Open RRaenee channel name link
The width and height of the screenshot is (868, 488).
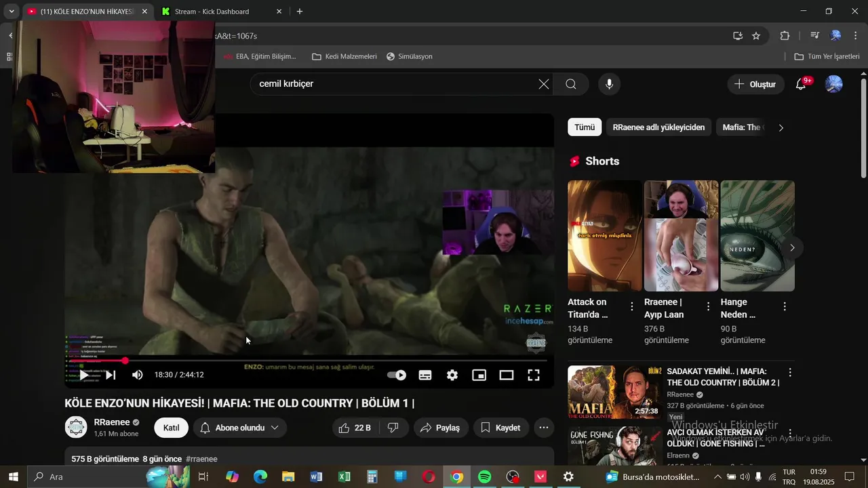coord(112,422)
